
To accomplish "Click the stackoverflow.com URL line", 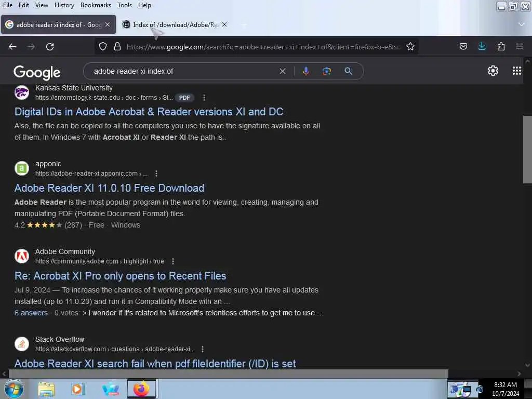I will [x=115, y=349].
